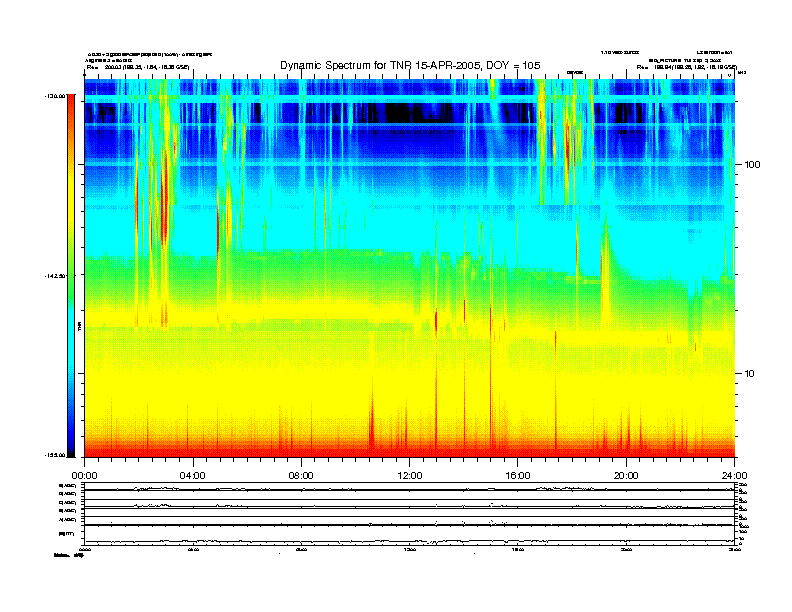
Task: Click the 20:00 time axis label
Action: coord(626,476)
